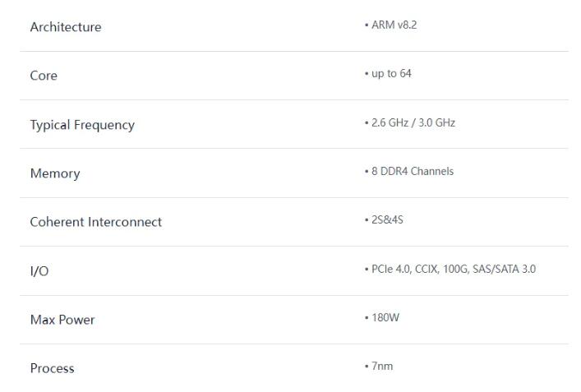Viewport: 581px width, 392px height.
Task: Click the Typical Frequency label
Action: (x=82, y=125)
